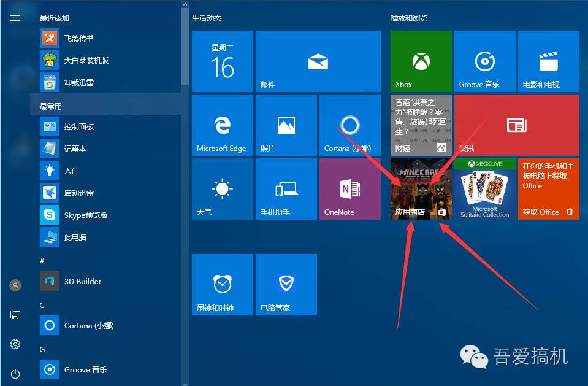Open the 手机助手 tile
This screenshot has height=386, width=588.
coord(286,188)
